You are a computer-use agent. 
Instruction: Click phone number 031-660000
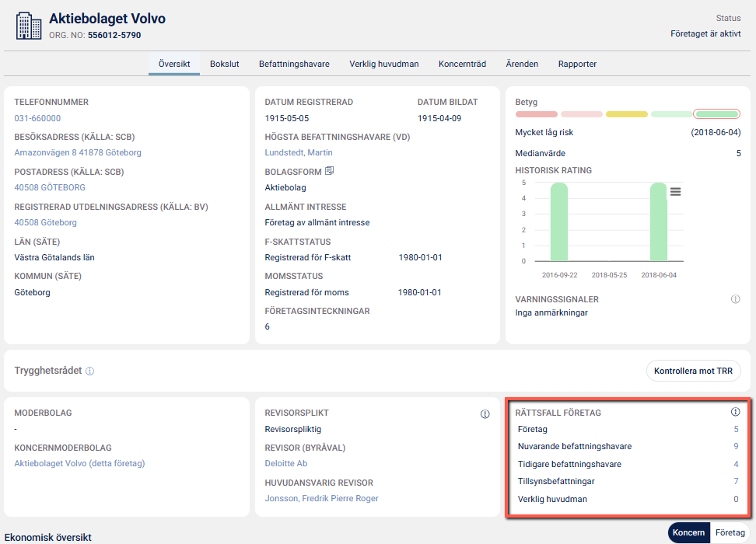click(x=37, y=118)
